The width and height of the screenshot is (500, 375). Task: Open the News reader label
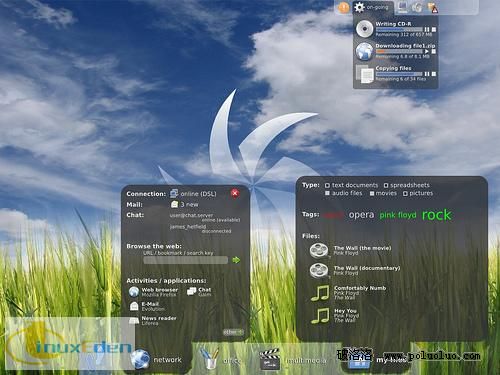159,318
